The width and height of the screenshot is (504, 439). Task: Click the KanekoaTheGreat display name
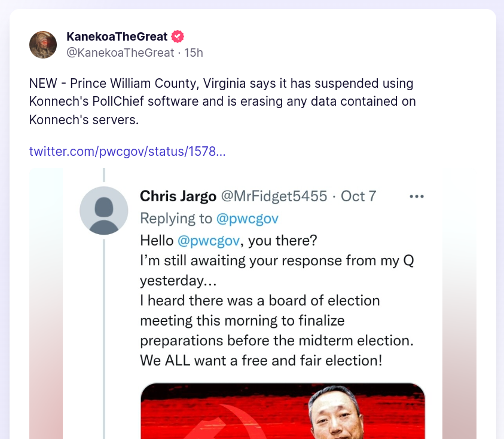(117, 36)
